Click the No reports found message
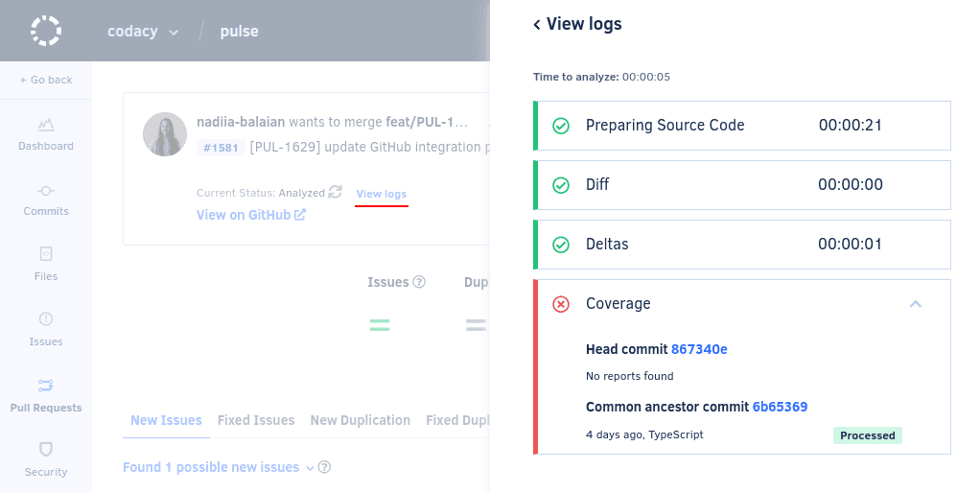This screenshot has width=980, height=493. (x=629, y=376)
